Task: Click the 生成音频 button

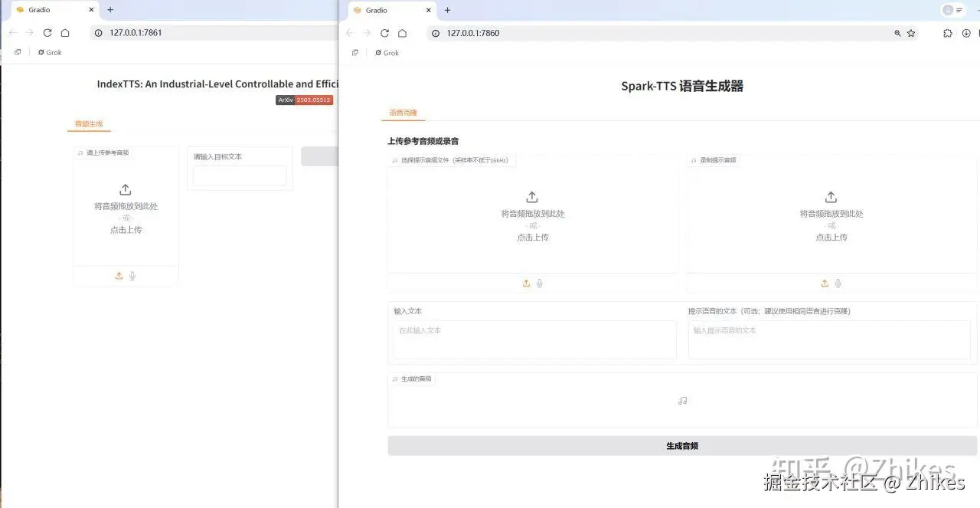Action: click(682, 446)
